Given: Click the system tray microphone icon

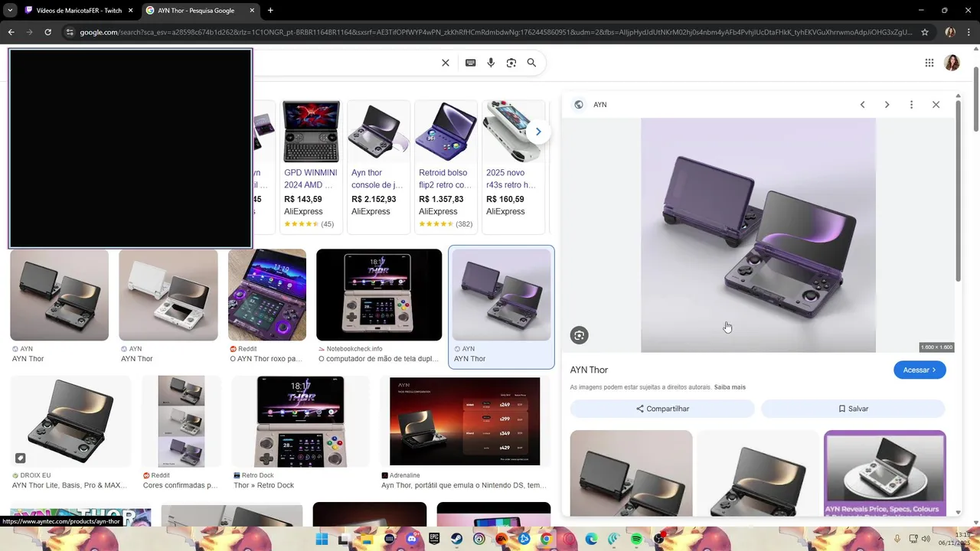Looking at the screenshot, I should tap(898, 540).
